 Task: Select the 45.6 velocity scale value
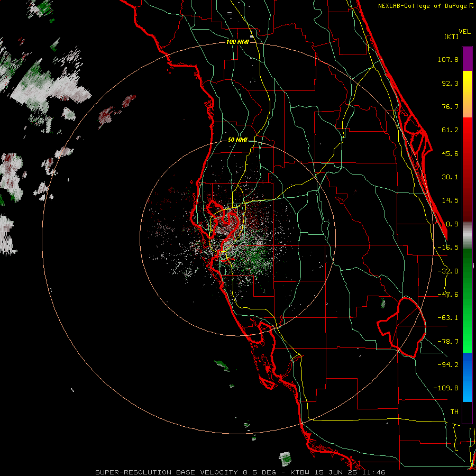point(450,153)
